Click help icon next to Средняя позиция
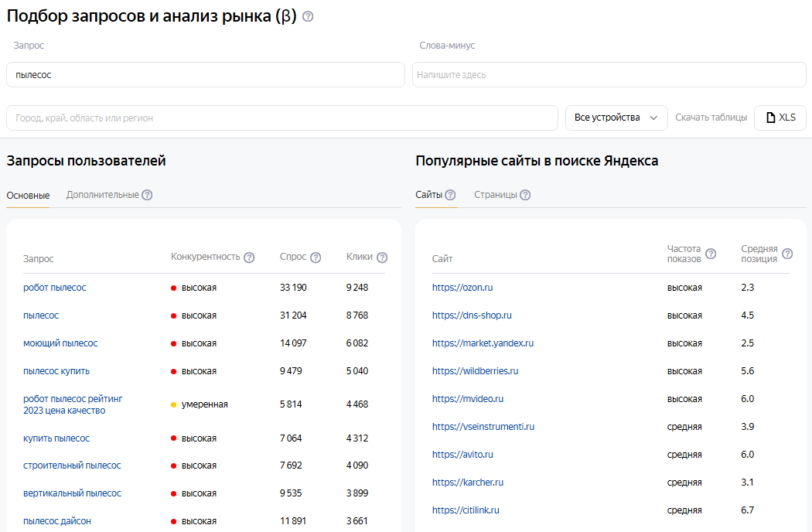Image resolution: width=812 pixels, height=532 pixels. click(x=787, y=254)
